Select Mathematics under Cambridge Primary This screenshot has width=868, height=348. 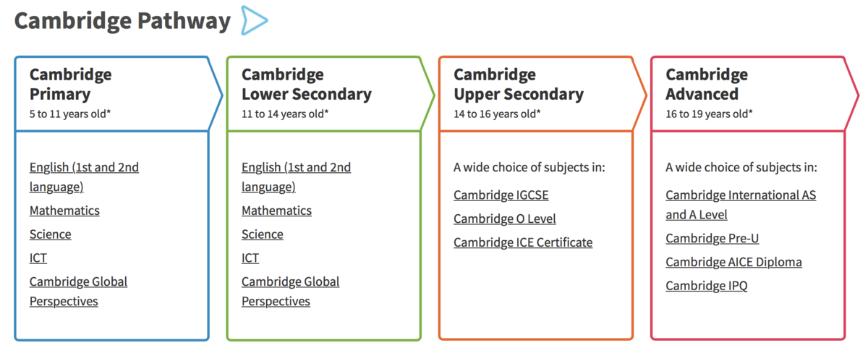coord(64,211)
